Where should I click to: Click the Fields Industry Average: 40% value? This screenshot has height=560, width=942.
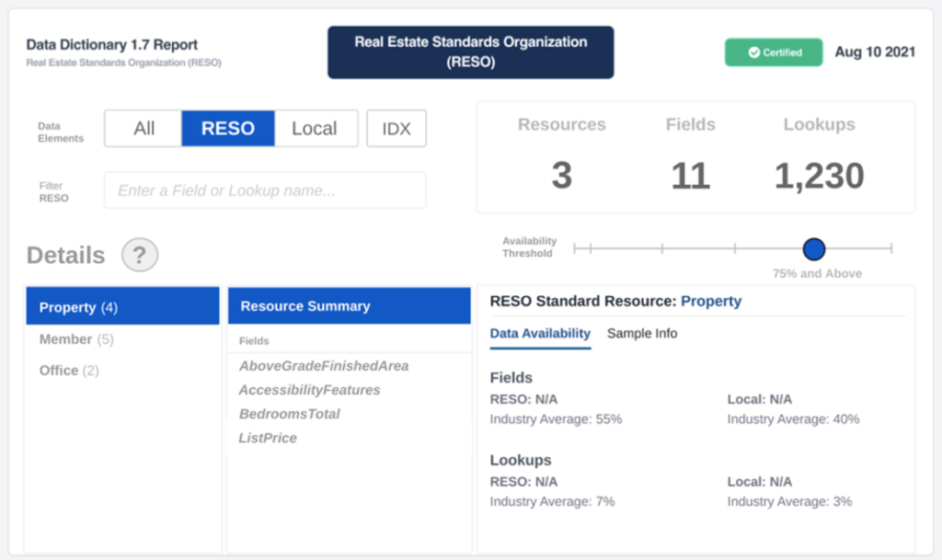793,419
